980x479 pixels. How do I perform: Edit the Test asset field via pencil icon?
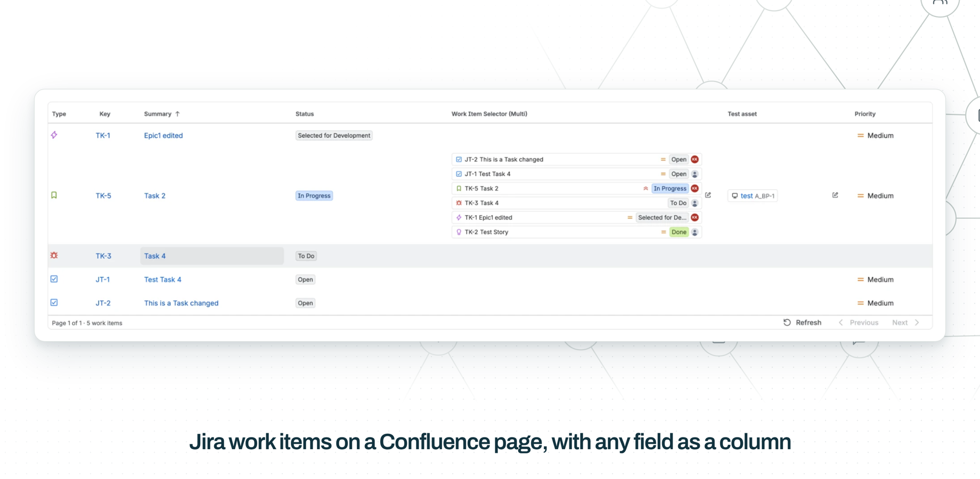tap(835, 195)
